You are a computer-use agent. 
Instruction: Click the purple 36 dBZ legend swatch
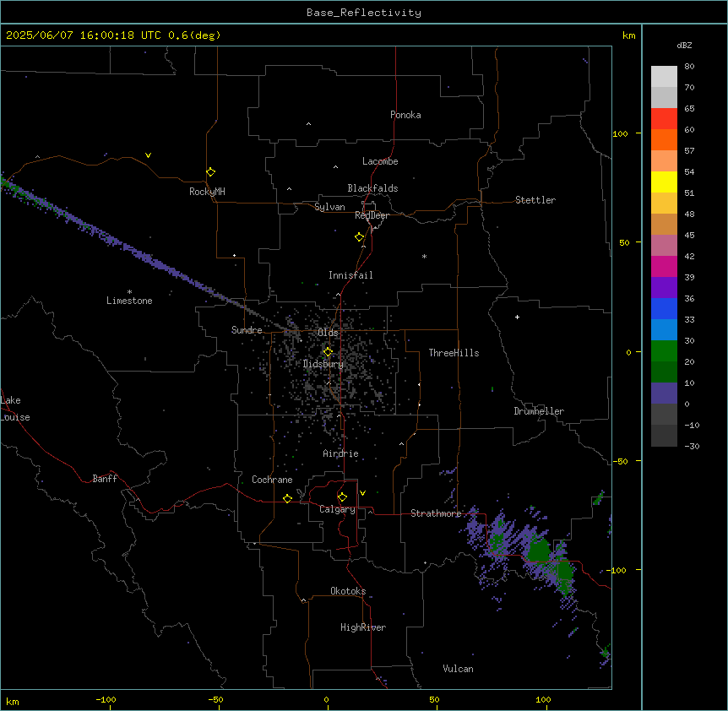pos(664,288)
